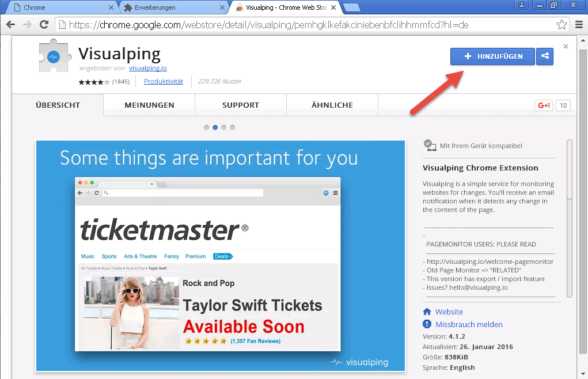Click the Missbrauch melden link

[469, 324]
